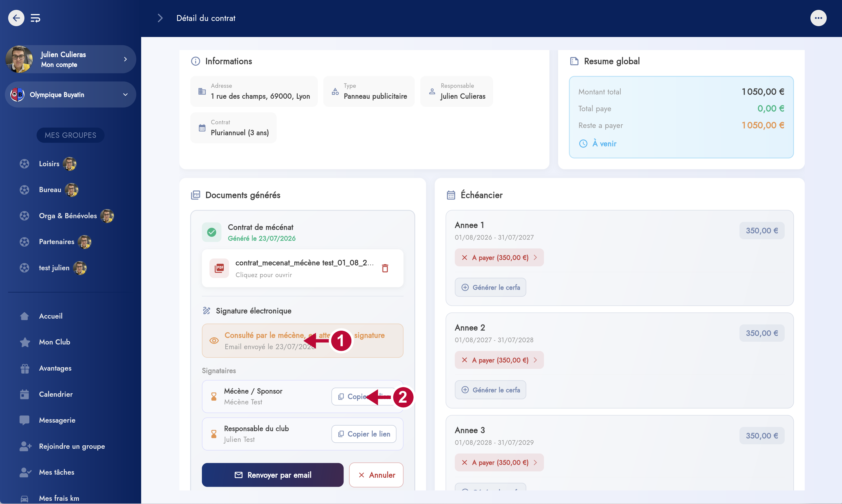
Task: Click the Olympique Buyatin club logo
Action: (x=17, y=94)
